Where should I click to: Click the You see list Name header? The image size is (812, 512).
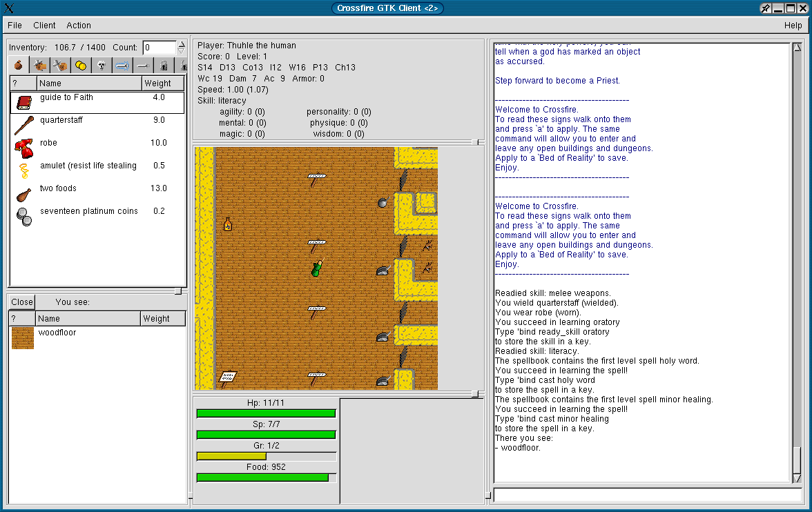88,319
